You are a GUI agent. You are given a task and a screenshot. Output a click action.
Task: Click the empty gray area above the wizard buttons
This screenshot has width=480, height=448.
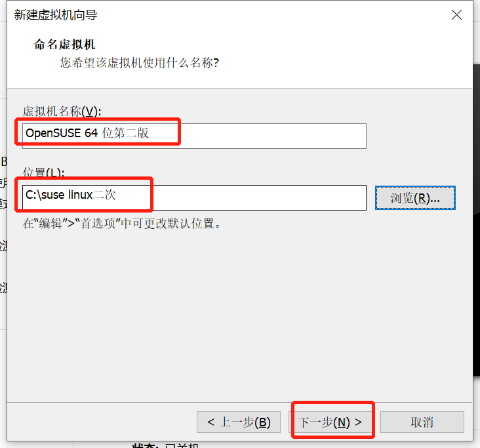click(240, 328)
